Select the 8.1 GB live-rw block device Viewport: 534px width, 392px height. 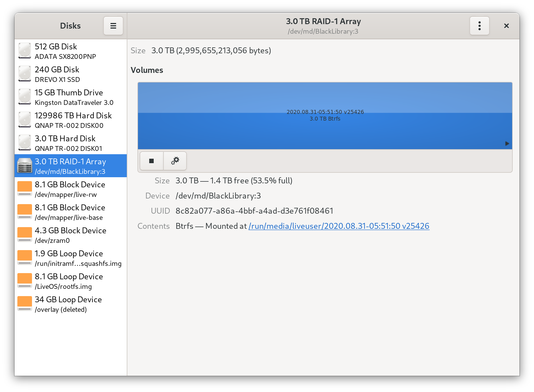pos(71,189)
